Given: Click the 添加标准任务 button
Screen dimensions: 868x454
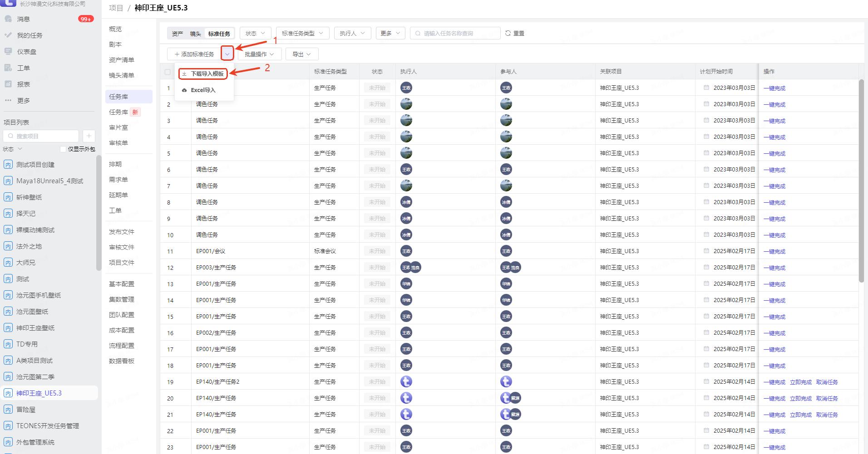Looking at the screenshot, I should pos(194,54).
